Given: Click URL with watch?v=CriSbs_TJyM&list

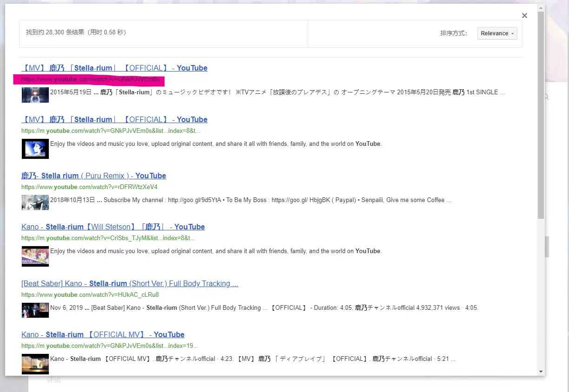Looking at the screenshot, I should click(x=108, y=238).
